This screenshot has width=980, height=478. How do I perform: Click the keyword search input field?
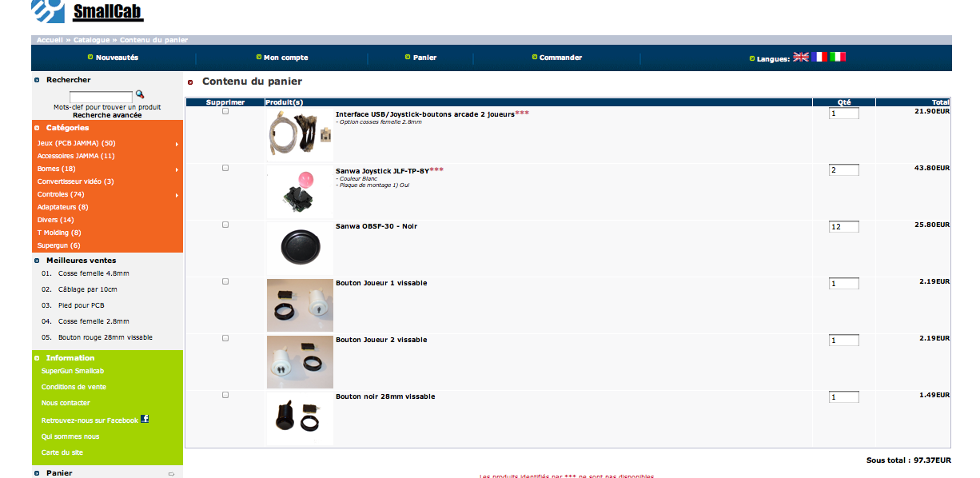(x=101, y=97)
